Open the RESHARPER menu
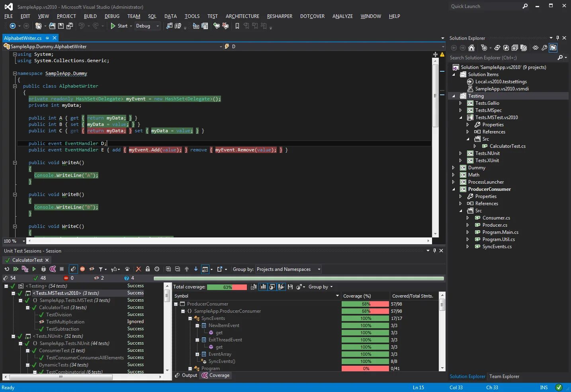 point(280,16)
